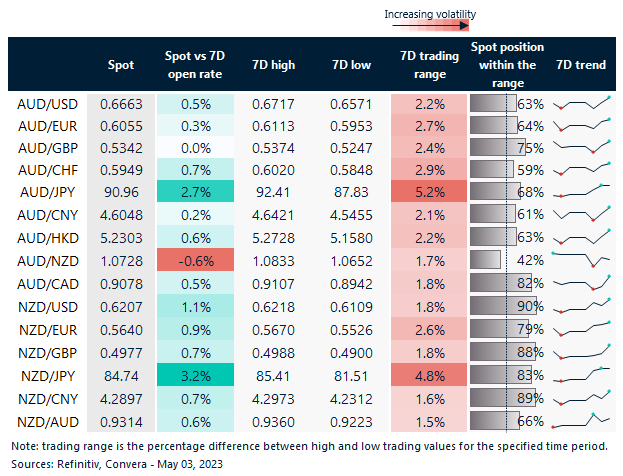
Task: Click the red -0.6% AUD/NZD cell
Action: 195,259
